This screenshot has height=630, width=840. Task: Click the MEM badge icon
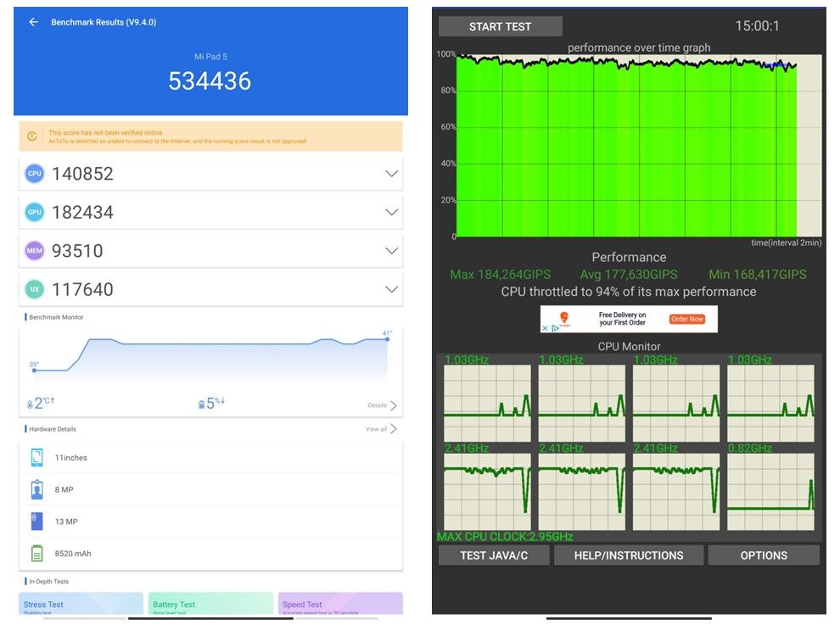click(x=34, y=250)
